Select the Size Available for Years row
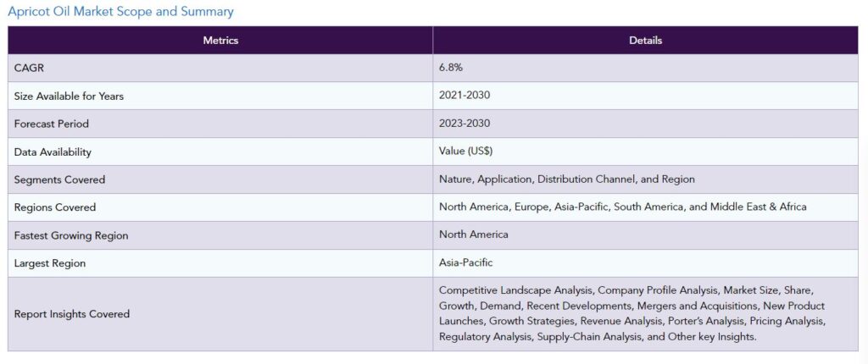 point(433,96)
